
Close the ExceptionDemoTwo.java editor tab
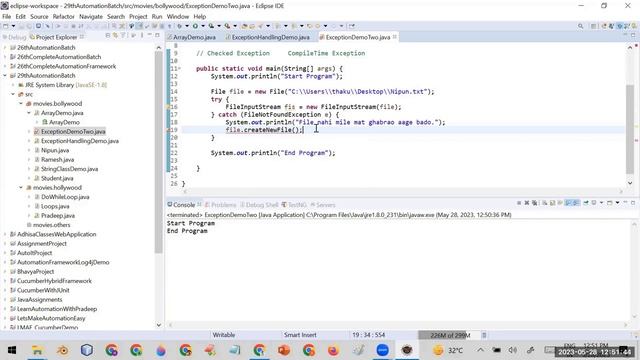click(x=395, y=37)
